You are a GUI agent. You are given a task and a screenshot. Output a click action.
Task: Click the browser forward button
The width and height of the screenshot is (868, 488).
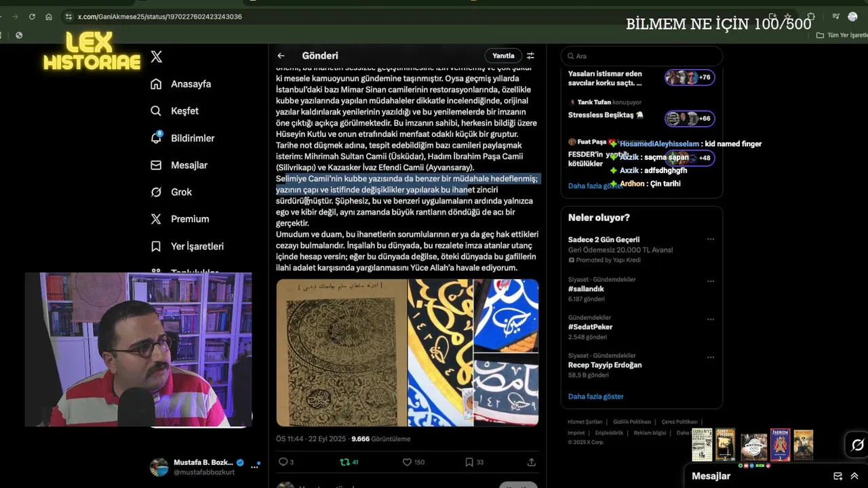(15, 16)
